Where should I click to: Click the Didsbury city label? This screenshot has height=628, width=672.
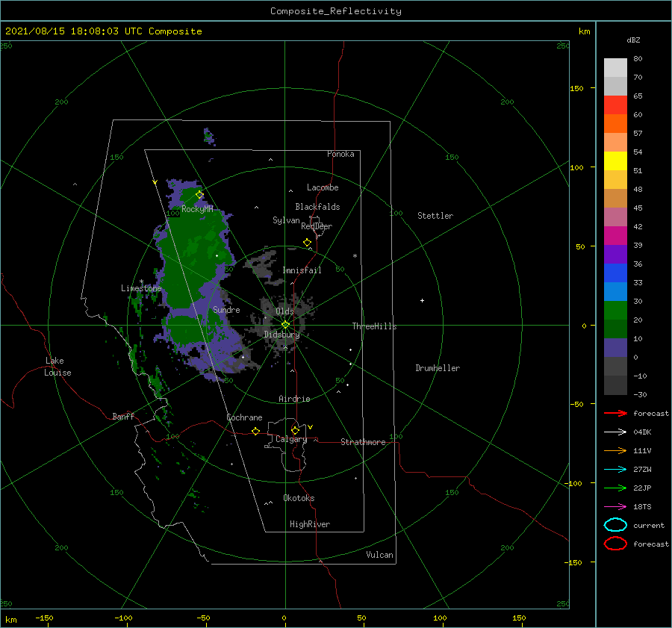click(x=281, y=335)
